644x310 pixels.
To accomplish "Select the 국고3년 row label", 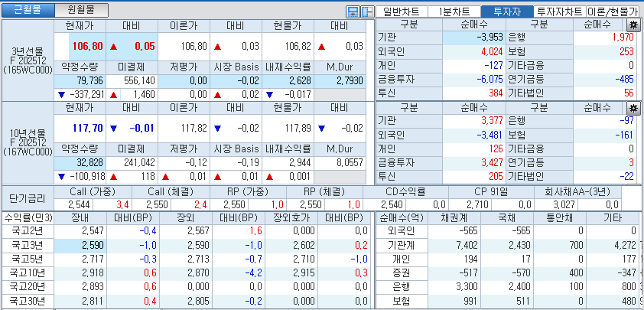I will tap(27, 246).
